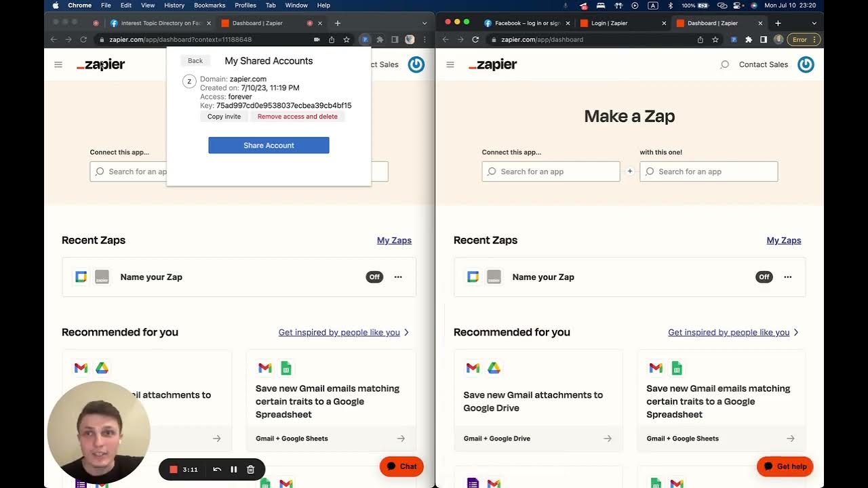
Task: Open extensions puzzle icon in left window
Action: 380,39
